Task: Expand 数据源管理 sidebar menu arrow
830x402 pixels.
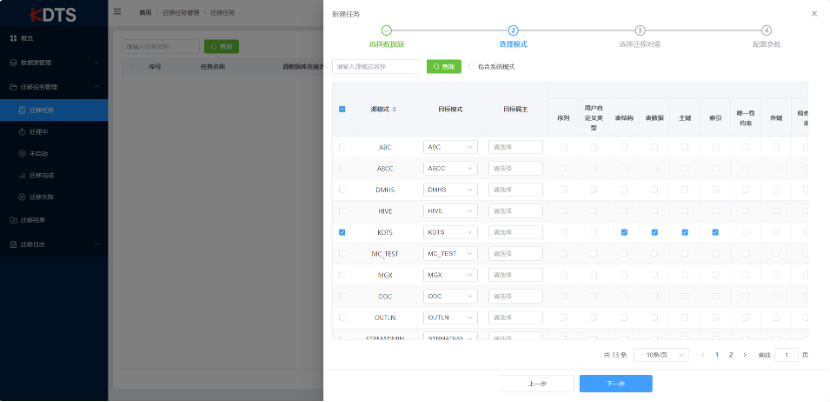Action: pos(97,62)
